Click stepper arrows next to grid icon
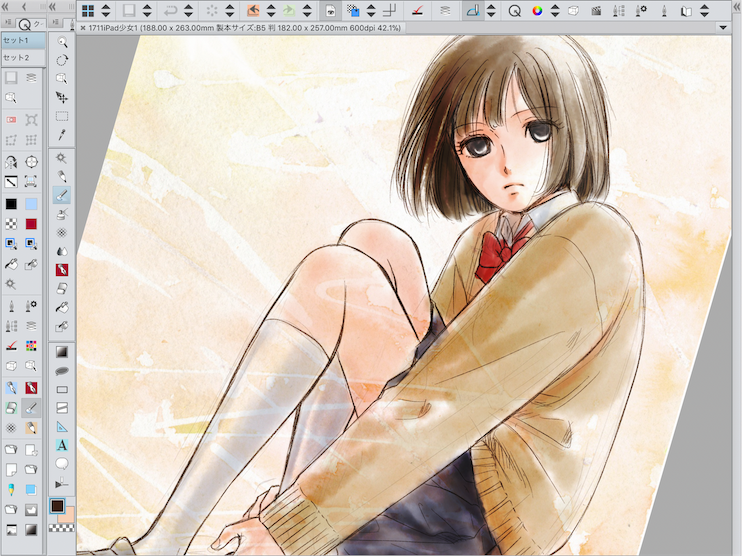The image size is (742, 556). pyautogui.click(x=106, y=10)
